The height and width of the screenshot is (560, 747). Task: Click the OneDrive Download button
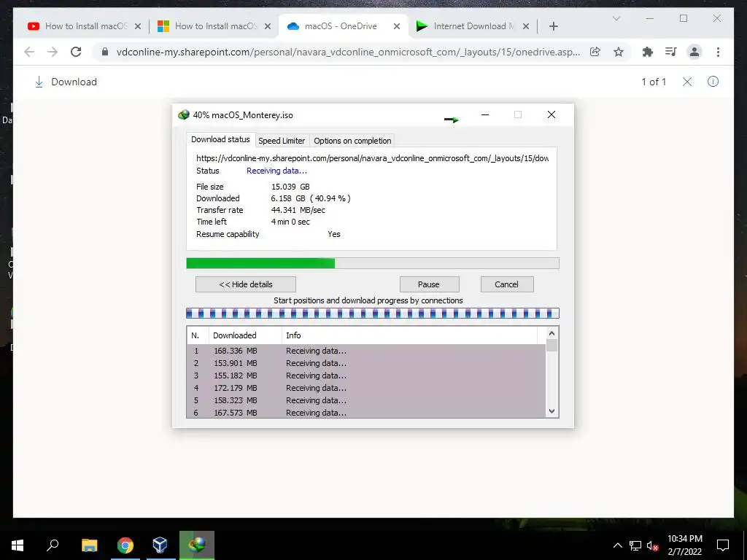(66, 82)
